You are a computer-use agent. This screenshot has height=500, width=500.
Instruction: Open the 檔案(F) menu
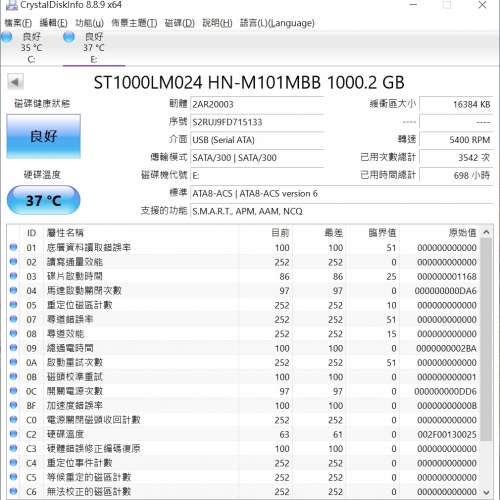(18, 23)
